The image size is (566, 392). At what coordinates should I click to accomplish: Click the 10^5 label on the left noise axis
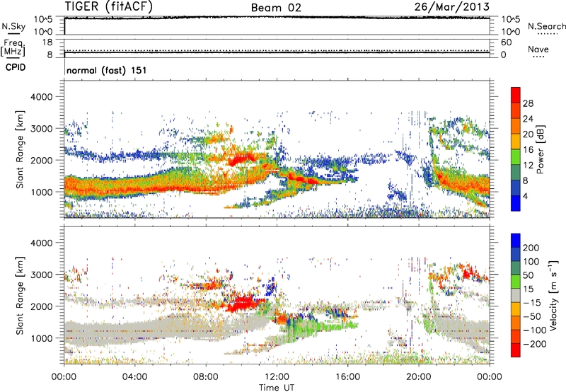click(x=43, y=19)
